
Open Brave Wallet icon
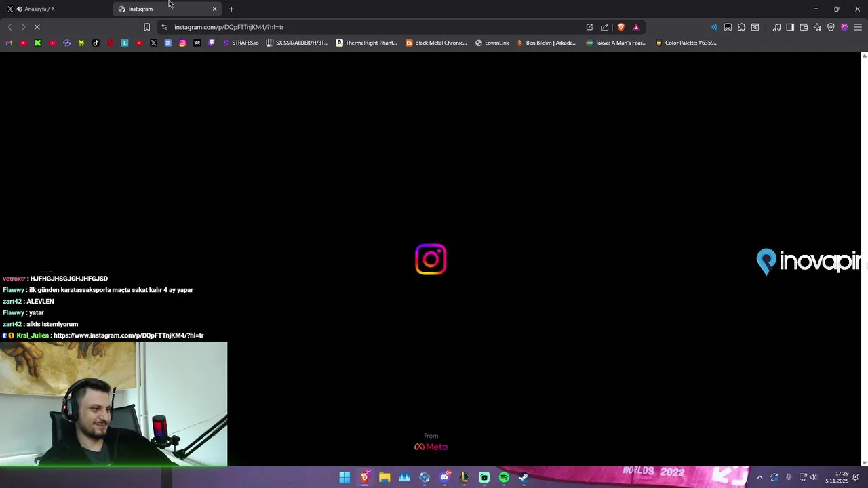coord(804,27)
